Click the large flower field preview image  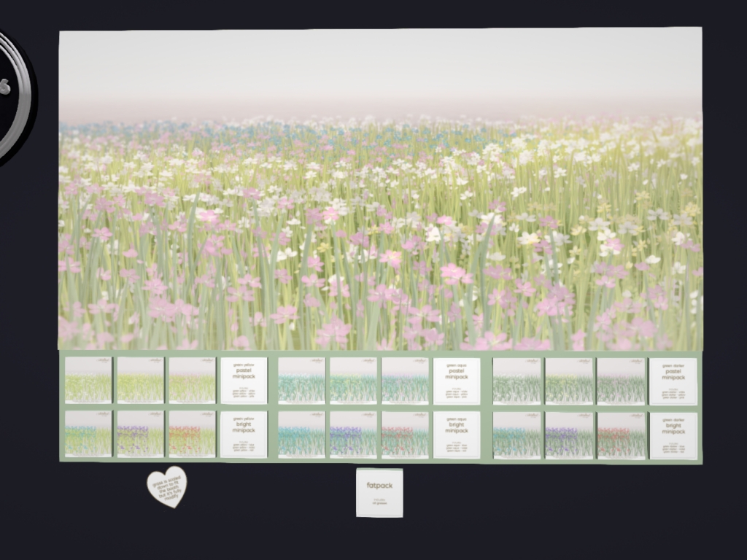(380, 190)
